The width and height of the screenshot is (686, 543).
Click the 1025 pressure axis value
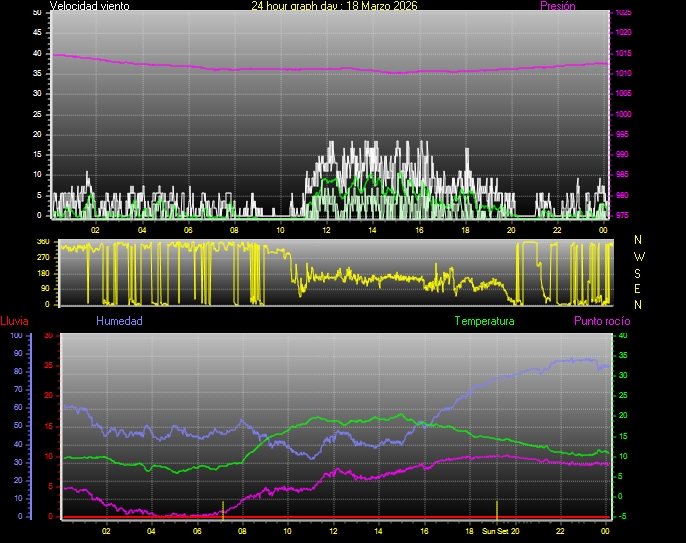[622, 13]
